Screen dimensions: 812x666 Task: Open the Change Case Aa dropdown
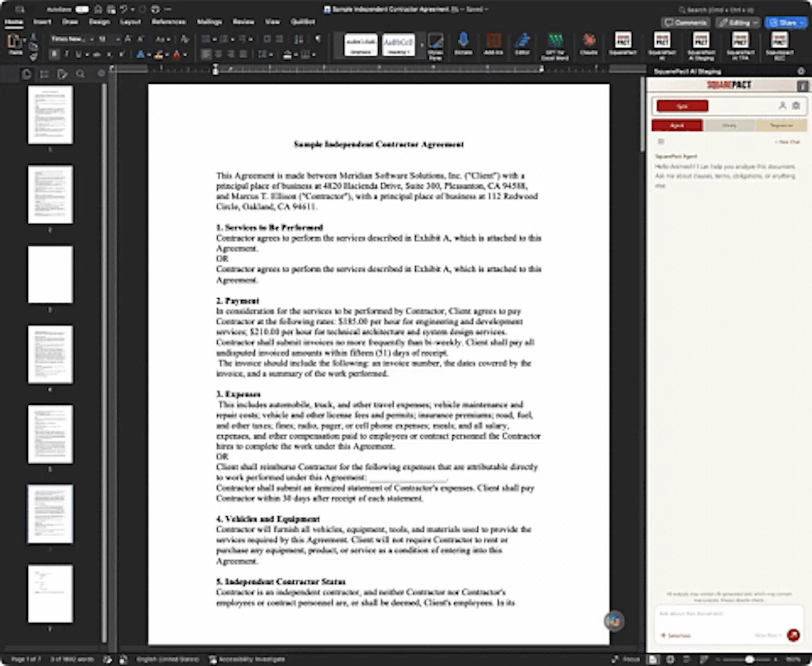point(162,39)
